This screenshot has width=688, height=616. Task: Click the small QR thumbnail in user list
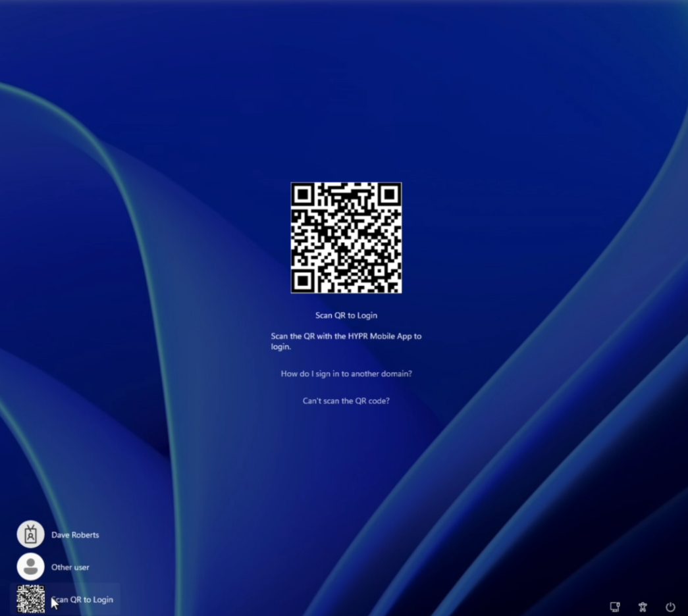click(30, 599)
